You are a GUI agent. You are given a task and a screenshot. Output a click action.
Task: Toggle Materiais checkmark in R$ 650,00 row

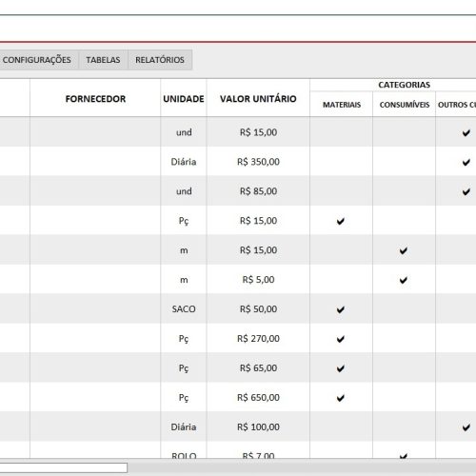[341, 398]
